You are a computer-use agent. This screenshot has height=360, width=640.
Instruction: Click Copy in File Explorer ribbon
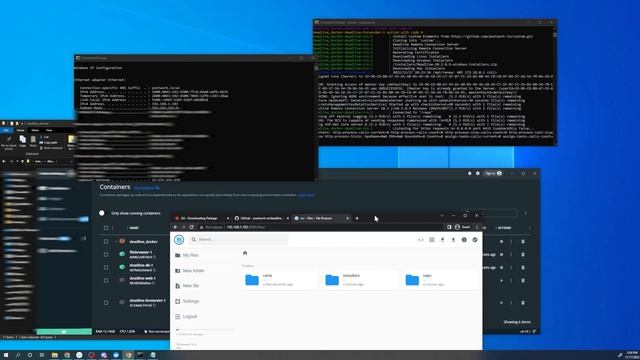click(22, 141)
